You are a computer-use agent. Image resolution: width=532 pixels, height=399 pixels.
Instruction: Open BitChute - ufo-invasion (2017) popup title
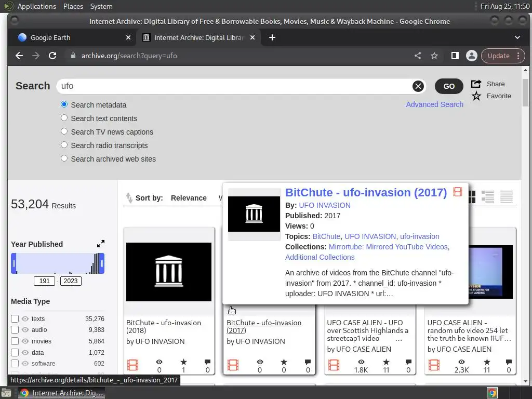366,192
